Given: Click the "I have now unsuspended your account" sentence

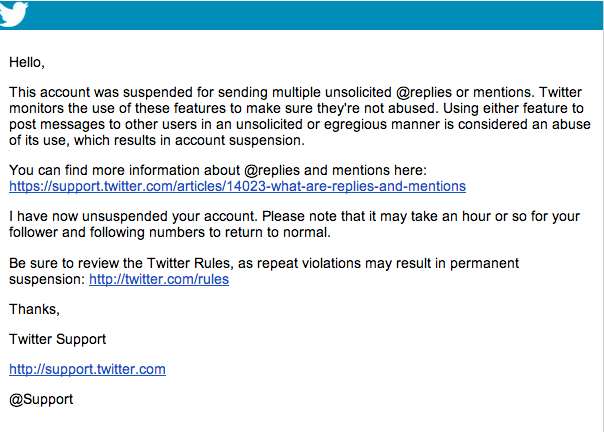Looking at the screenshot, I should 150,217.
